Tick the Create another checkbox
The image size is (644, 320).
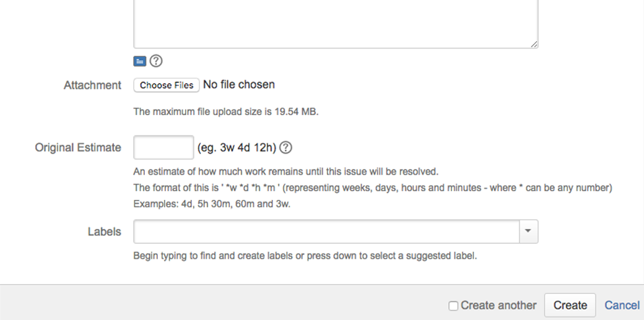pyautogui.click(x=453, y=306)
